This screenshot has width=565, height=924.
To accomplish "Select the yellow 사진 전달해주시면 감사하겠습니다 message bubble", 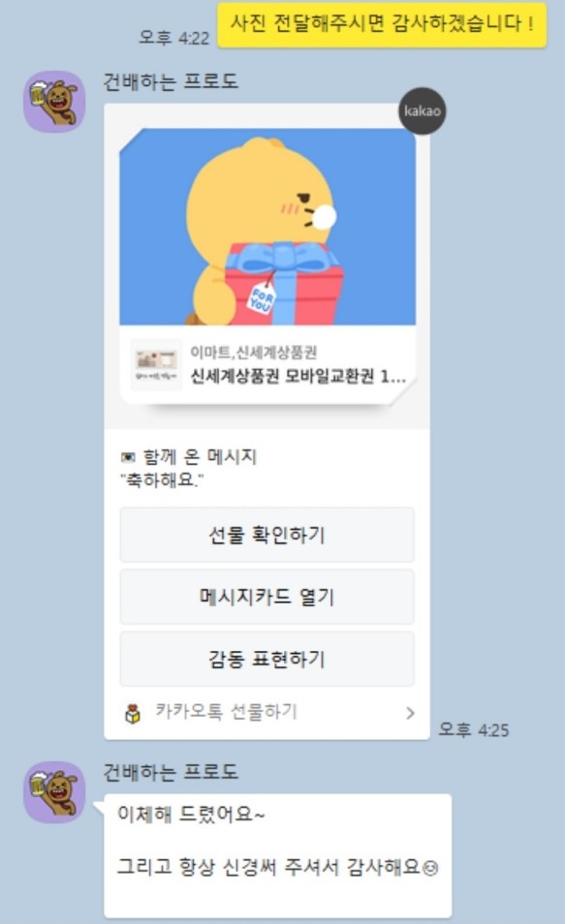I will point(382,24).
